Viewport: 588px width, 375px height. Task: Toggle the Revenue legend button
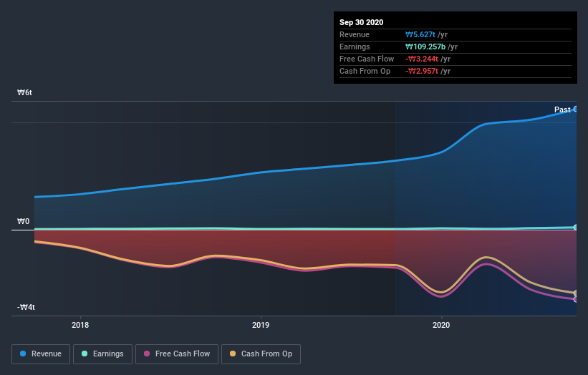pos(41,354)
